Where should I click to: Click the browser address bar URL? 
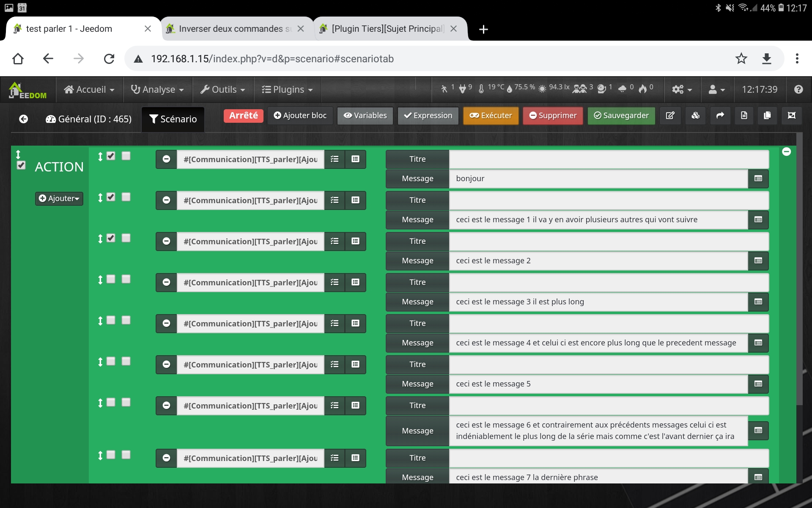[272, 58]
